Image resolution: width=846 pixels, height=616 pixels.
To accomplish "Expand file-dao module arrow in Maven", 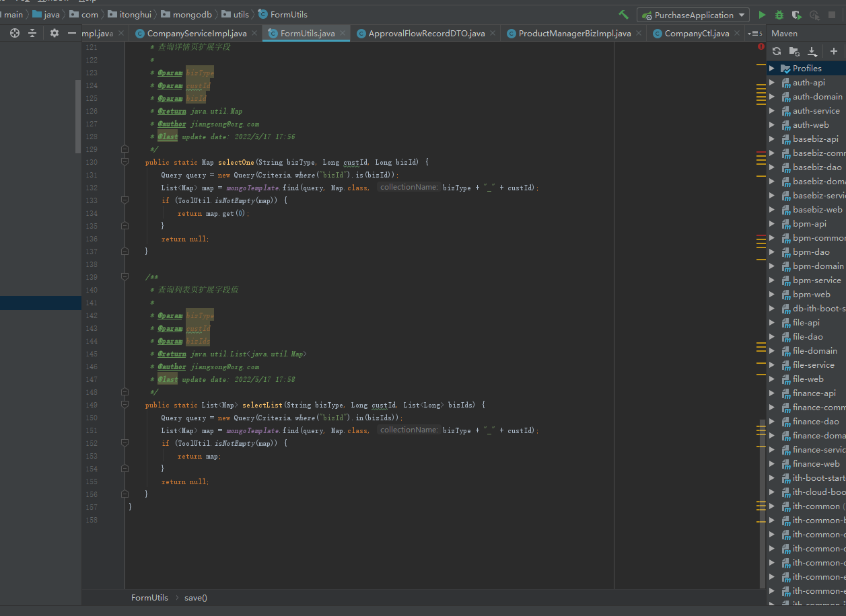I will pos(772,337).
